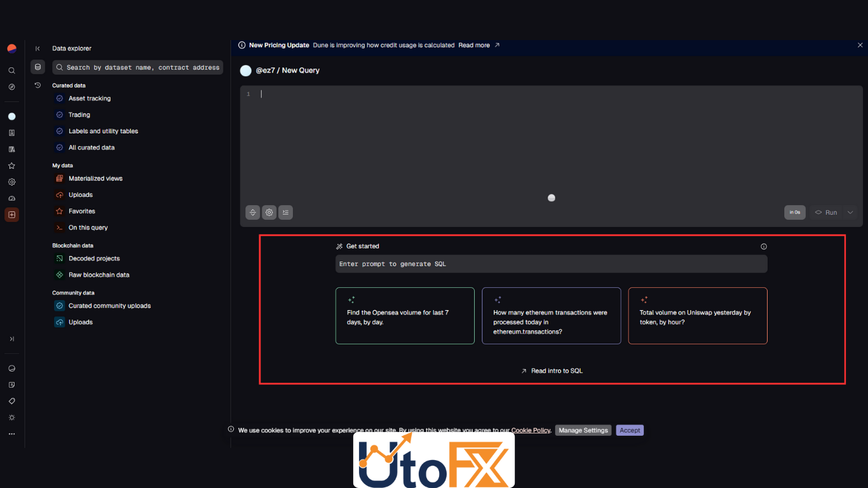Open the library books icon in rail
868x488 pixels.
pos(11,149)
